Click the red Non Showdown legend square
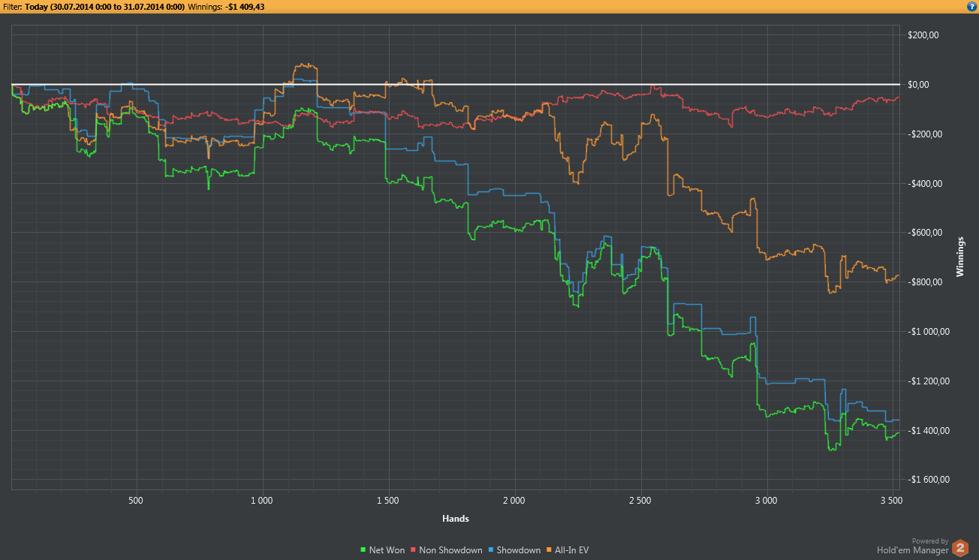 [414, 550]
